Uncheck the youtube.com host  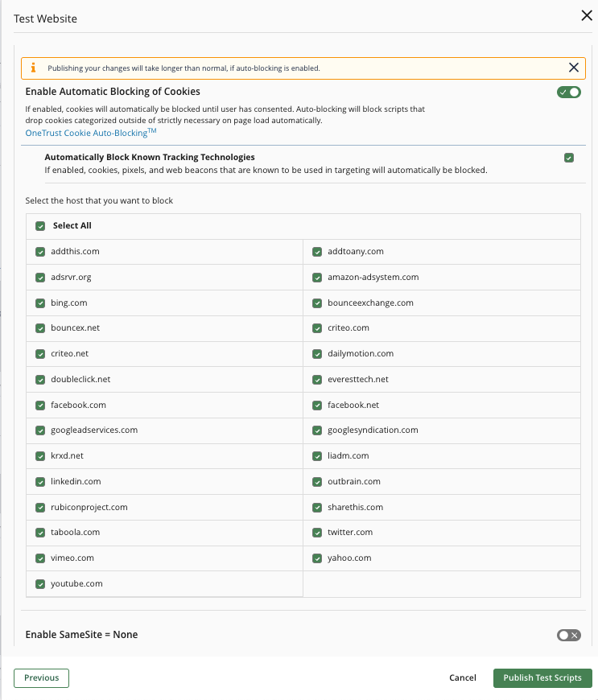click(x=40, y=584)
